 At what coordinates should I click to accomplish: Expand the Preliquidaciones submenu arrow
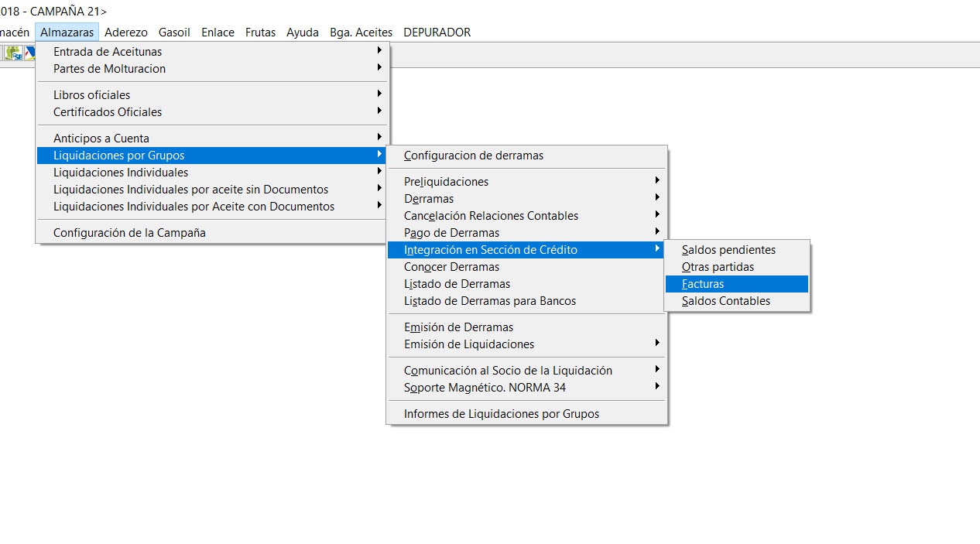click(x=656, y=181)
